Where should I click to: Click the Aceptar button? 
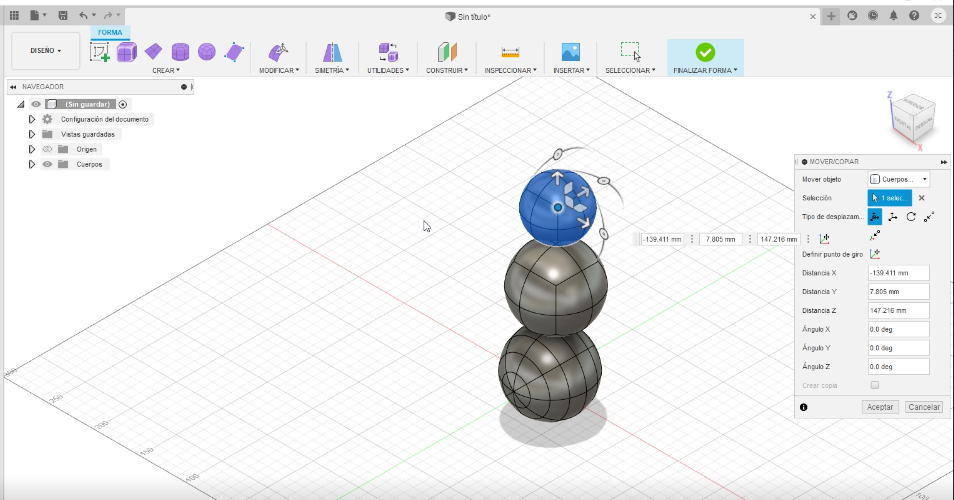click(880, 407)
